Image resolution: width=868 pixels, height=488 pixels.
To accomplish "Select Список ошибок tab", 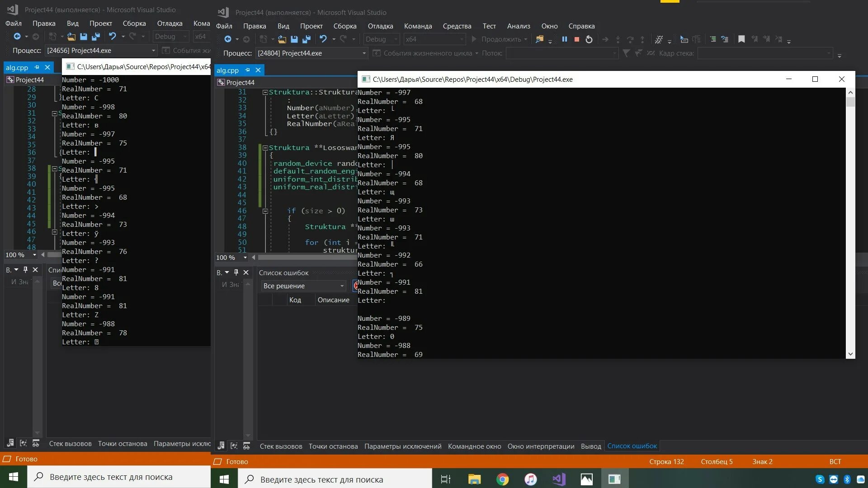I will tap(632, 446).
